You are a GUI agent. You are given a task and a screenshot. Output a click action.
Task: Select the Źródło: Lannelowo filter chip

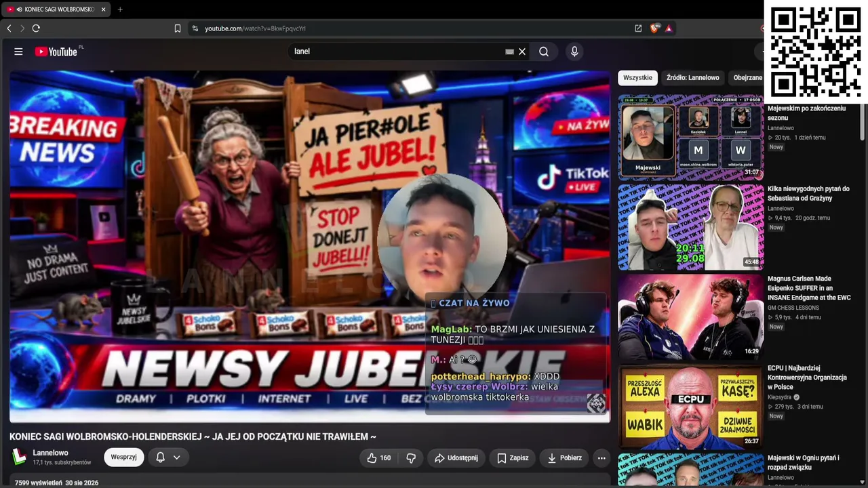[x=692, y=78]
